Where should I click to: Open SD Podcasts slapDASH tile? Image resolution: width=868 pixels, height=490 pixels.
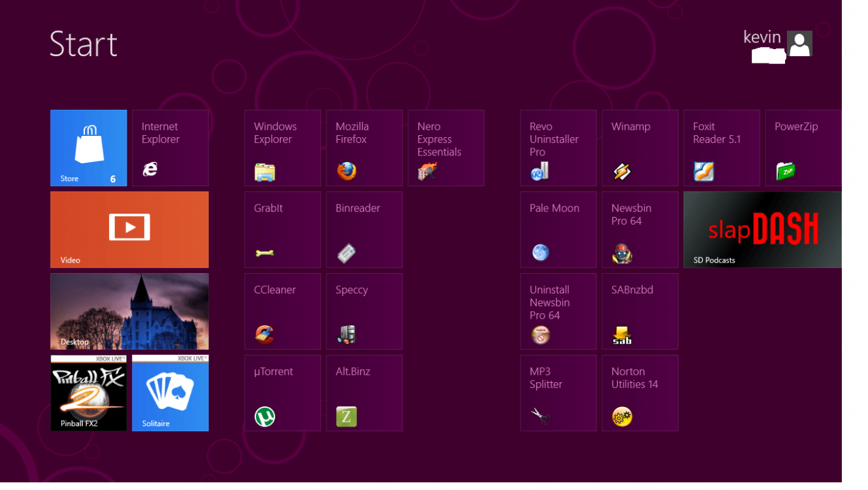[762, 229]
